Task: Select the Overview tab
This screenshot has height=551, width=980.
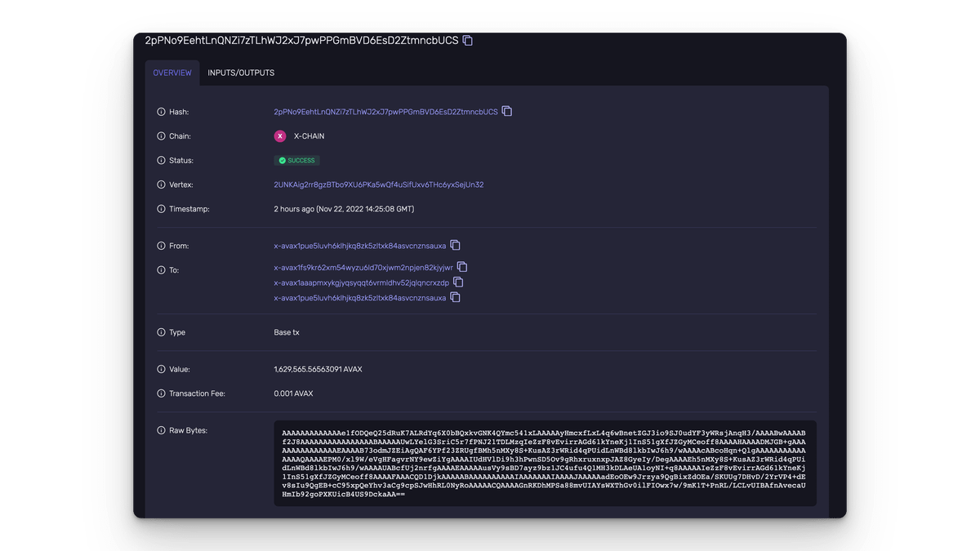Action: (x=172, y=73)
